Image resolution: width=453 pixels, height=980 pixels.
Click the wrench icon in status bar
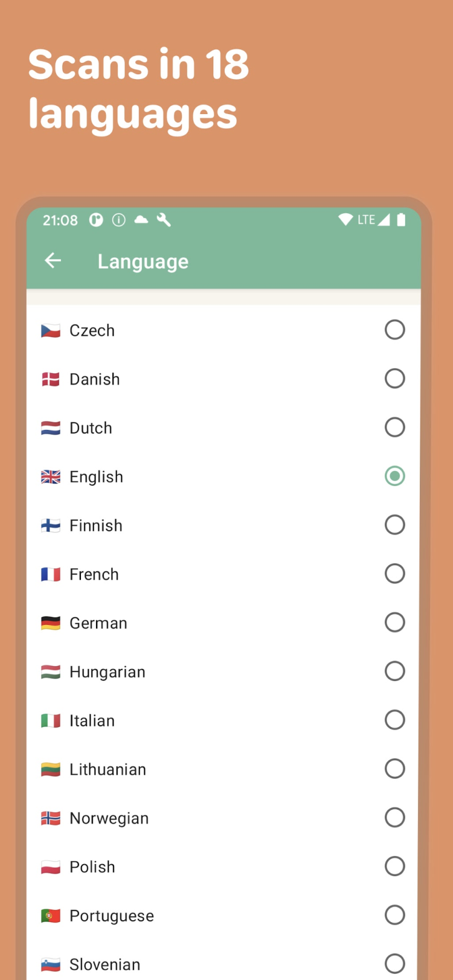(164, 220)
